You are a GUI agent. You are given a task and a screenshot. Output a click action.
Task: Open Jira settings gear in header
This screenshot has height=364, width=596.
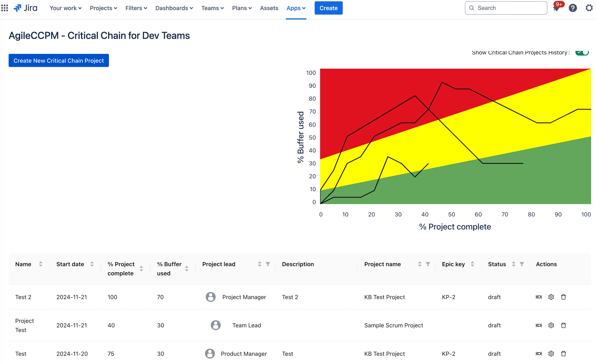(589, 8)
